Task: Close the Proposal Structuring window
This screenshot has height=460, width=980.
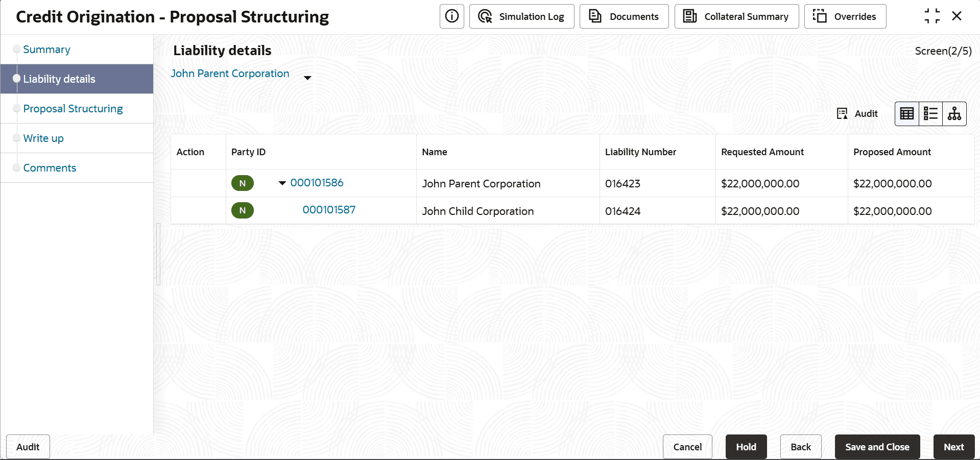Action: coord(957,16)
